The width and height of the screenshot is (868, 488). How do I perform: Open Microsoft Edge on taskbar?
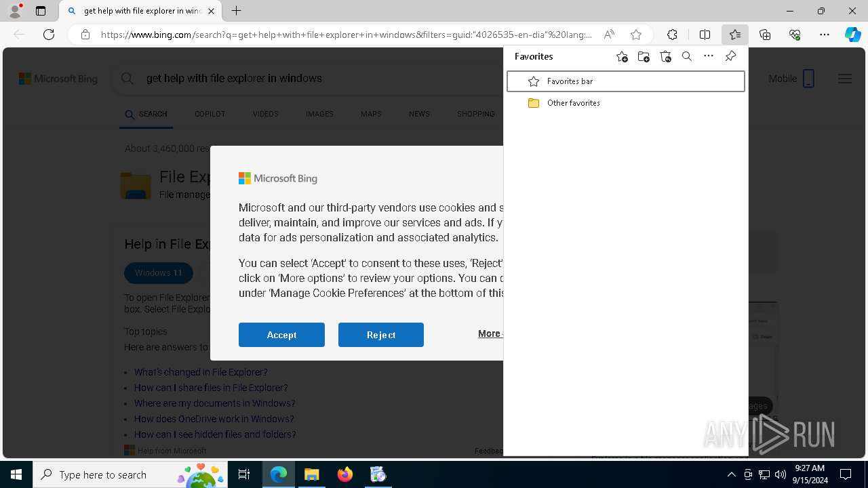[279, 474]
